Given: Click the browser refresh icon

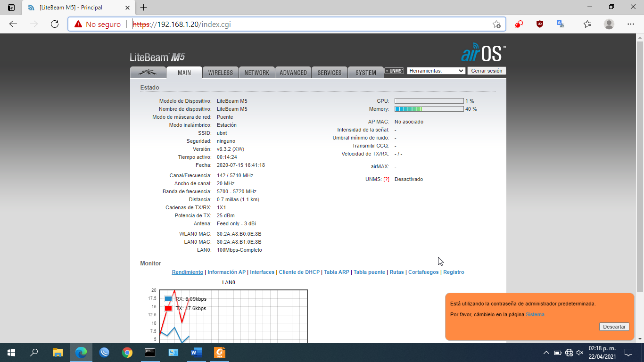Looking at the screenshot, I should coord(55,24).
